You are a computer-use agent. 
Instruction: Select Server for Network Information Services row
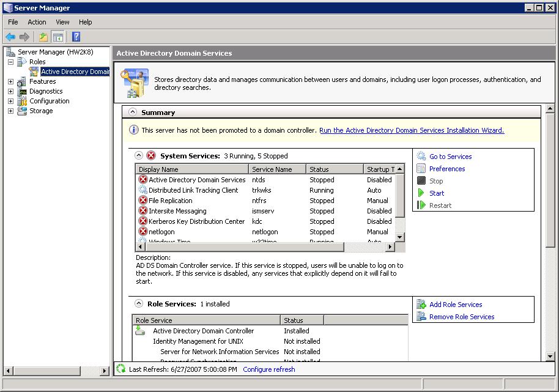[x=270, y=352]
